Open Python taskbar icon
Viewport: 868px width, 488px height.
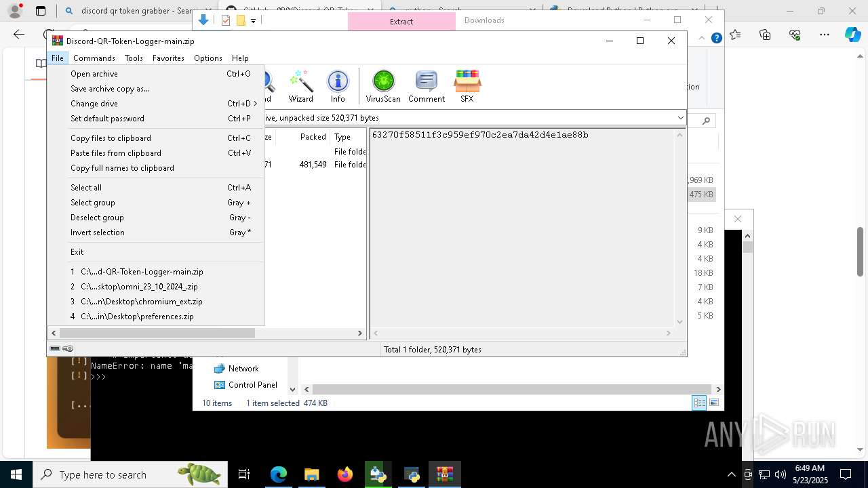(412, 474)
